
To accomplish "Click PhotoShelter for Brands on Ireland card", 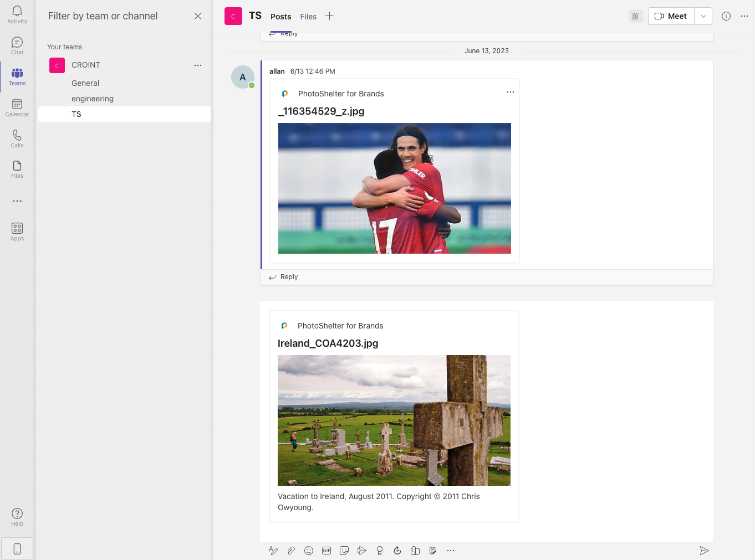I will coord(340,326).
